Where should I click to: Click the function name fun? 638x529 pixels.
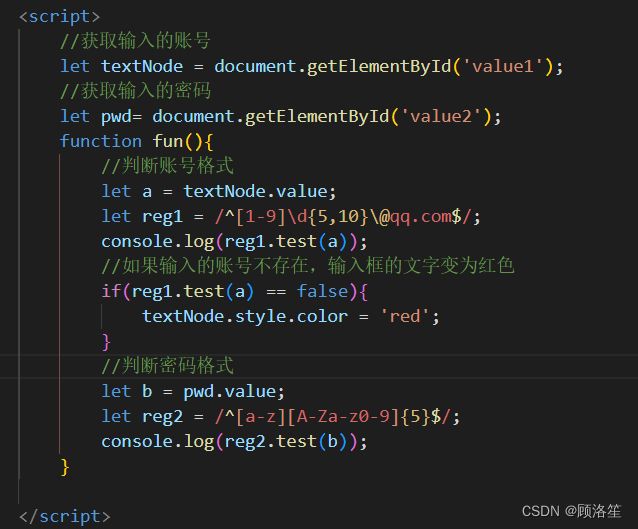168,141
